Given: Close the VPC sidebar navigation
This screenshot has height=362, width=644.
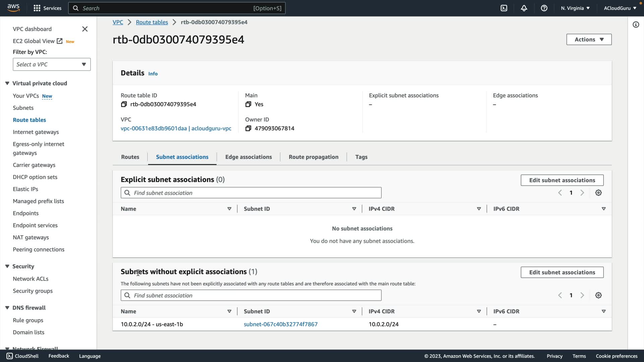Looking at the screenshot, I should pyautogui.click(x=85, y=29).
